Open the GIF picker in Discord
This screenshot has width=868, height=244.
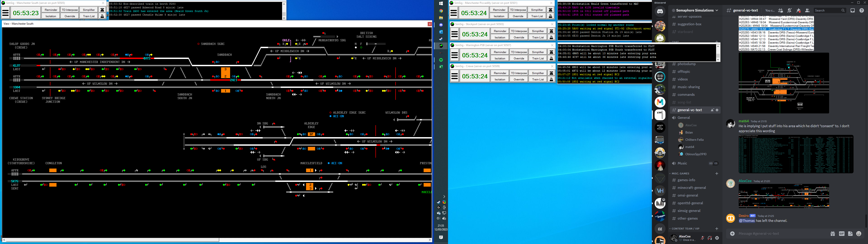[841, 234]
